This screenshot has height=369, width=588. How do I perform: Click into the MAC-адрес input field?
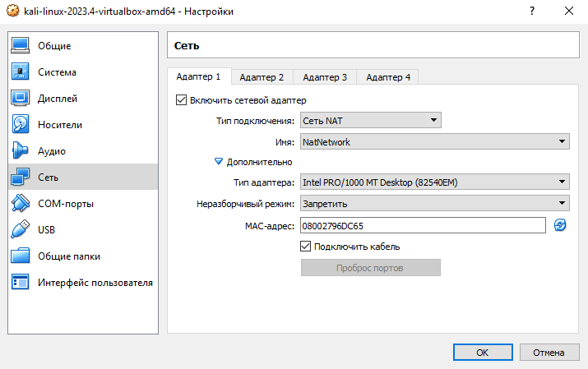tap(422, 225)
